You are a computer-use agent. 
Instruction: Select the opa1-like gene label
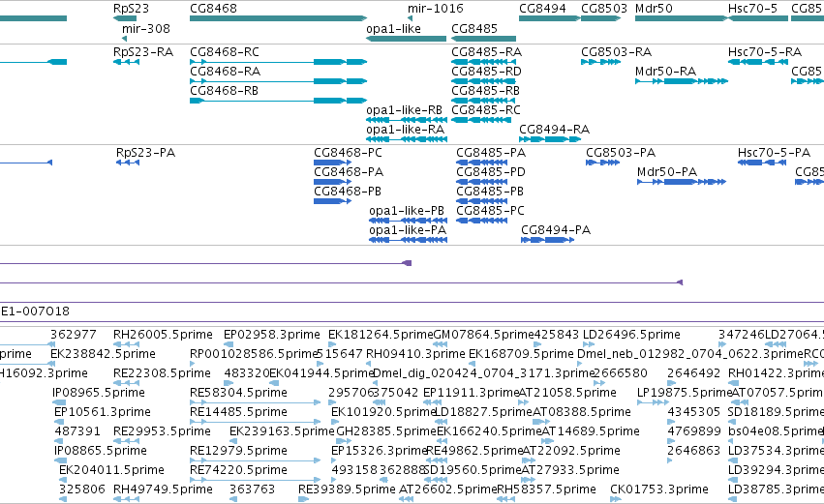pyautogui.click(x=393, y=28)
